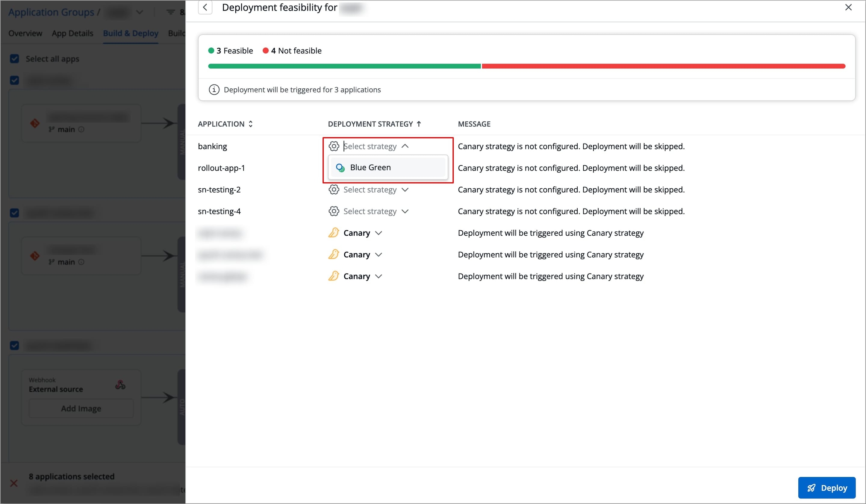
Task: Click the webhook icon on External source card
Action: (120, 385)
